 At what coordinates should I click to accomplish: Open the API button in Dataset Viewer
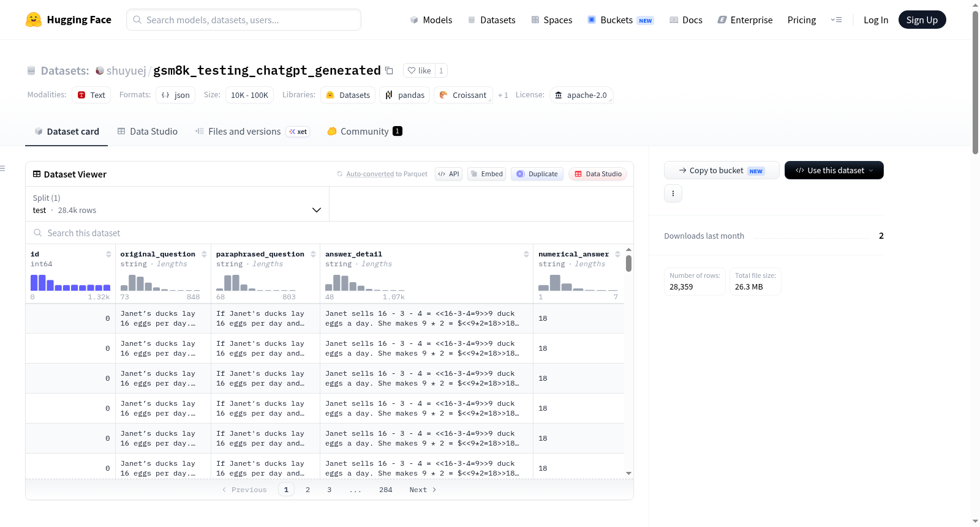448,174
